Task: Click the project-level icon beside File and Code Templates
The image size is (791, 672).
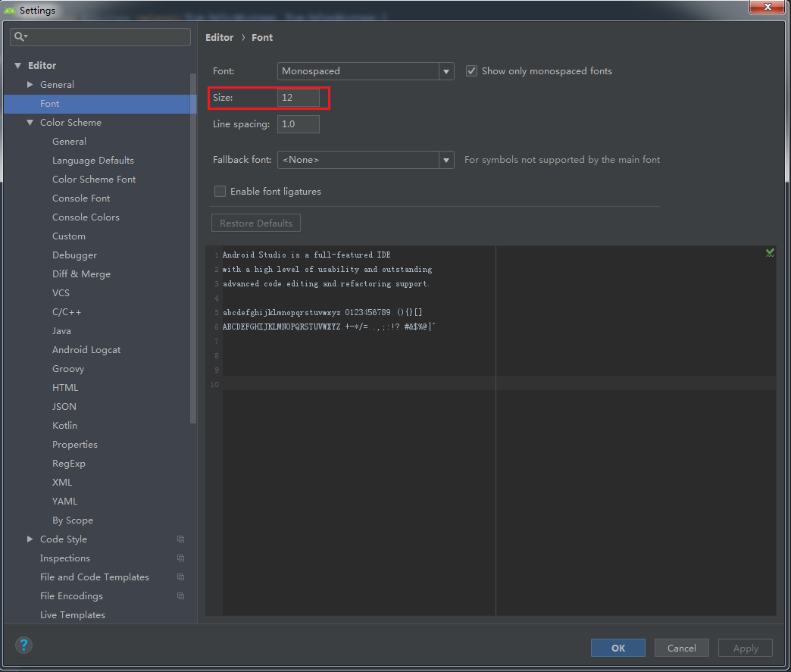Action: point(180,577)
